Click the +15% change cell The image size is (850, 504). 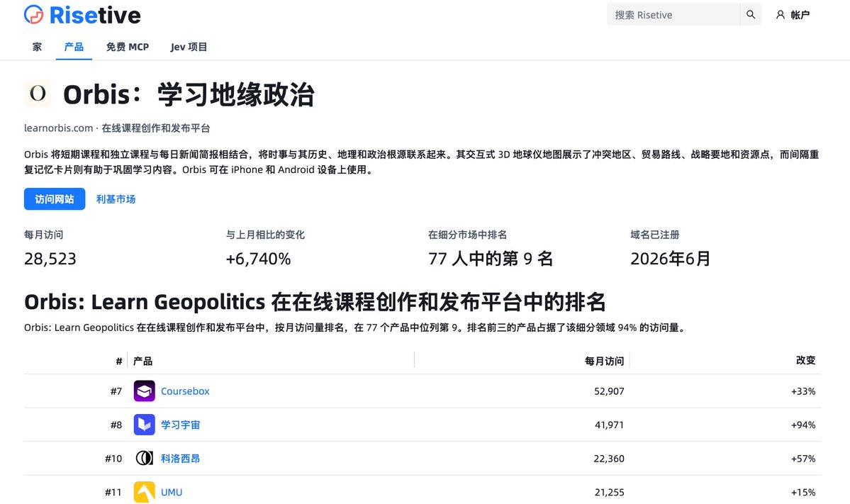(803, 492)
